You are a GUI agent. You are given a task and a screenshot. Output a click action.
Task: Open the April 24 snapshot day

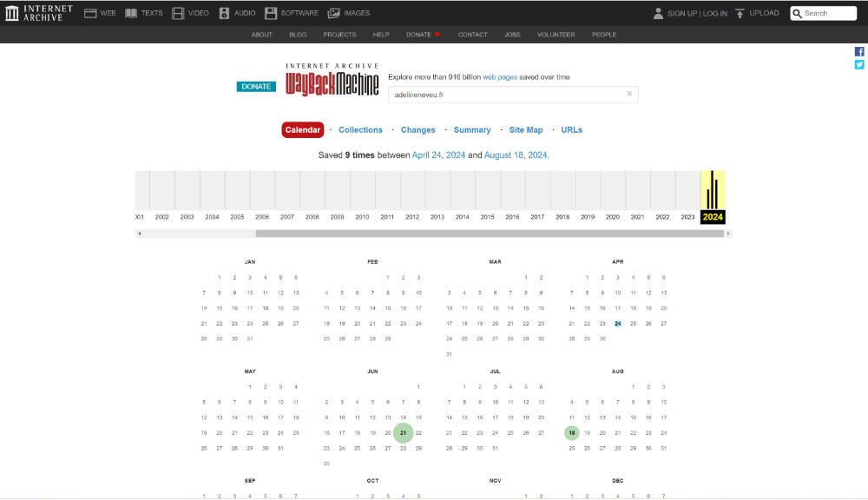618,324
